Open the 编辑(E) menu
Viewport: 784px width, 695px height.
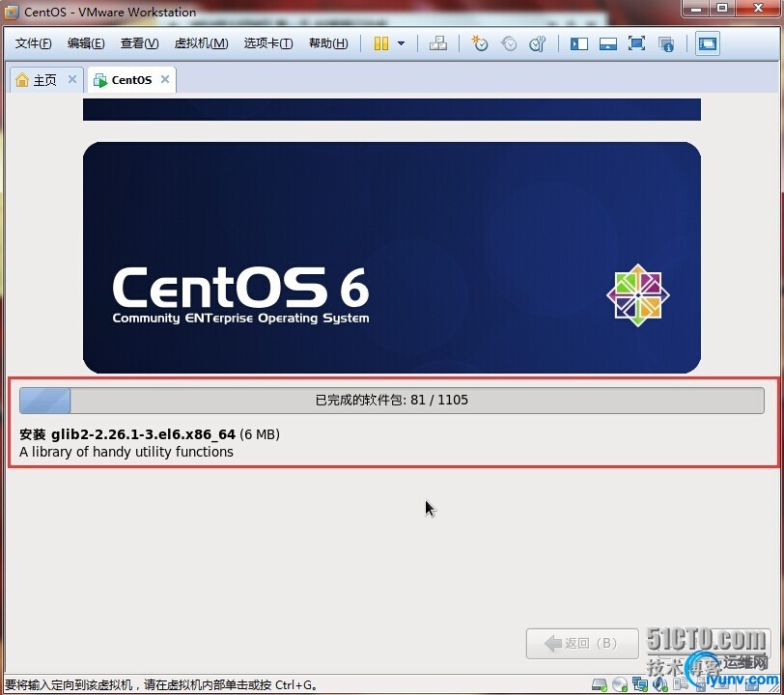(86, 43)
